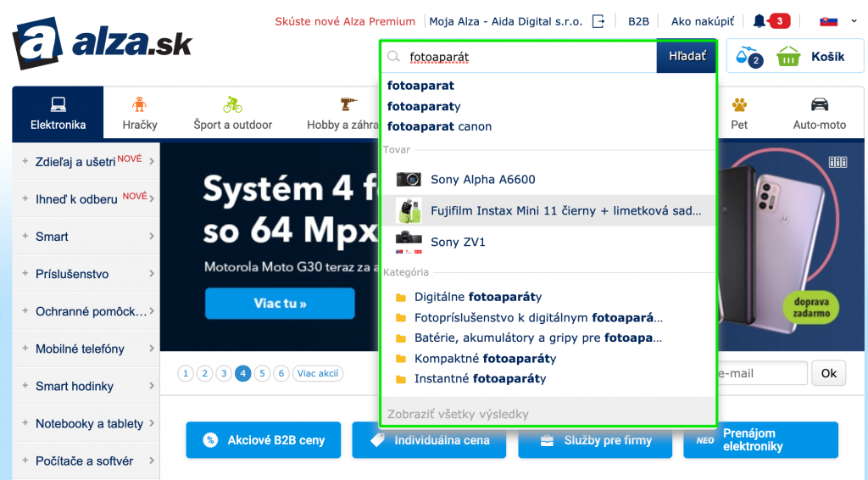Screen dimensions: 868x480
Task: Click the magnifier icon in search box
Action: 393,57
